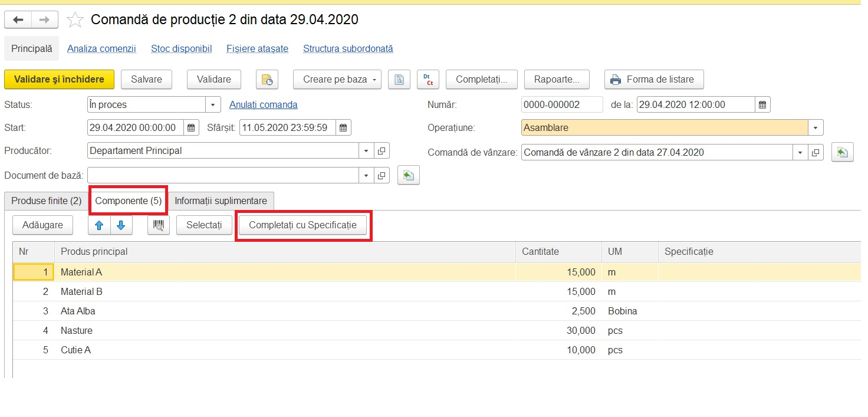Select the Material A row
Image resolution: width=868 pixels, height=417 pixels.
pos(436,272)
